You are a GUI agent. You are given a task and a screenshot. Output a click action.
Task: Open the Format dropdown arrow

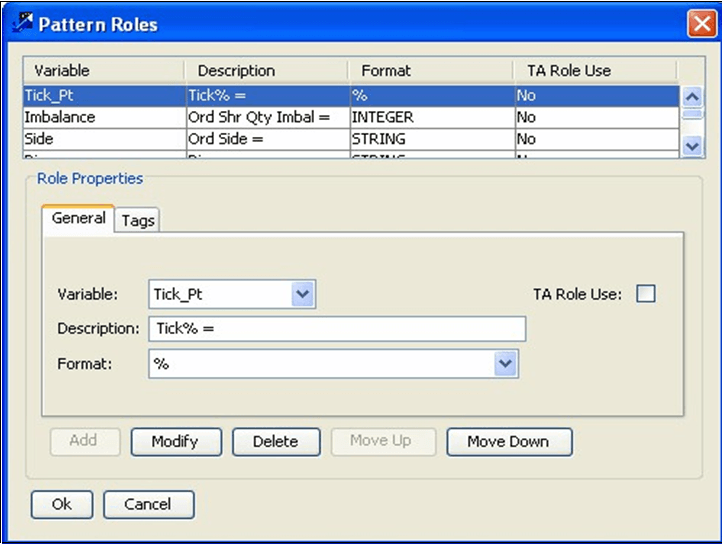click(x=506, y=363)
